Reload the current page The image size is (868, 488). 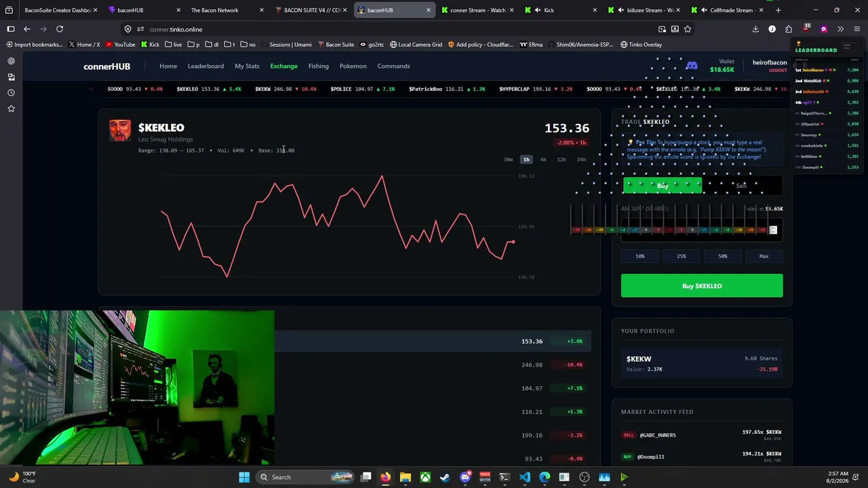click(60, 29)
